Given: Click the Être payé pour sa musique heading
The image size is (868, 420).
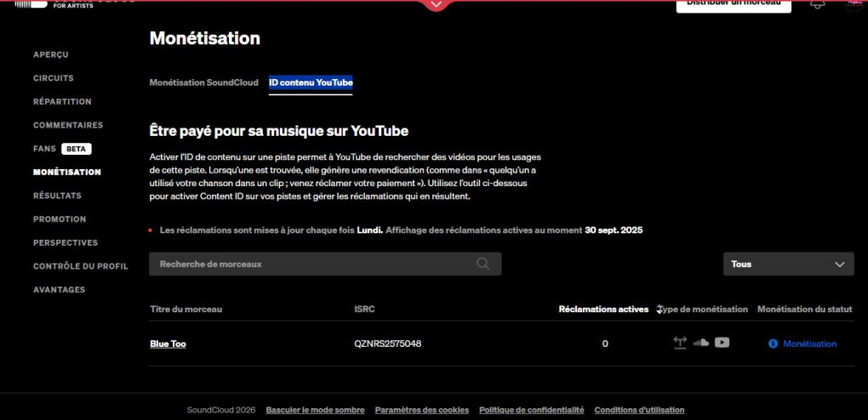Looking at the screenshot, I should (279, 131).
